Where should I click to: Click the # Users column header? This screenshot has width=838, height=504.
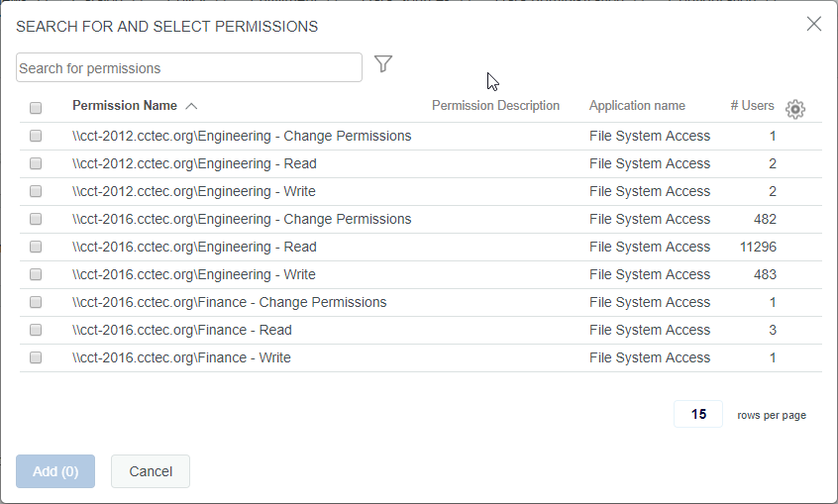click(752, 106)
